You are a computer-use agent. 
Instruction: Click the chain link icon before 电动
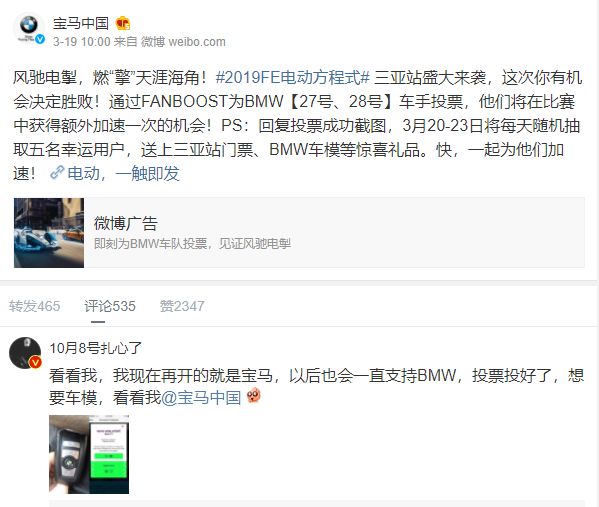[57, 173]
